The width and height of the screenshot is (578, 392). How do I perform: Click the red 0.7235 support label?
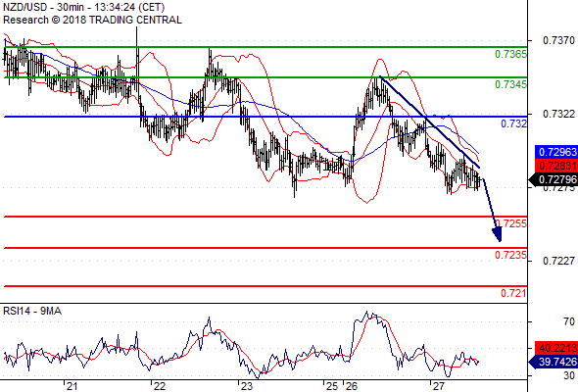point(510,255)
